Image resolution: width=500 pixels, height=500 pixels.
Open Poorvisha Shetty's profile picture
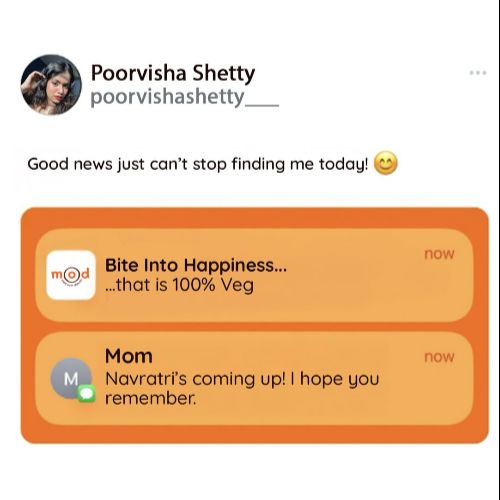point(51,85)
